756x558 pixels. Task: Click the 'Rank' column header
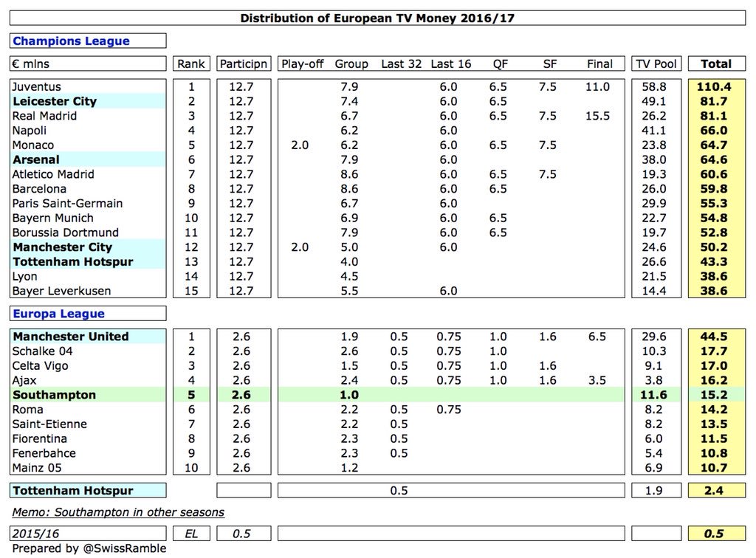(191, 63)
